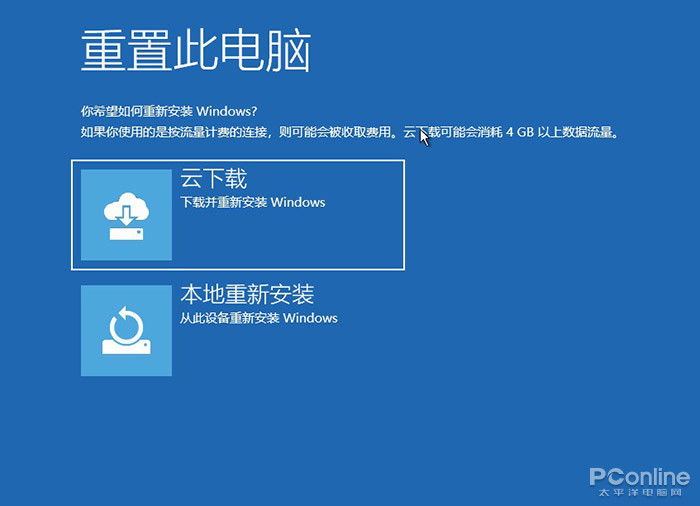This screenshot has height=506, width=700.
Task: Click the 重置此电脑 heading
Action: pyautogui.click(x=196, y=50)
